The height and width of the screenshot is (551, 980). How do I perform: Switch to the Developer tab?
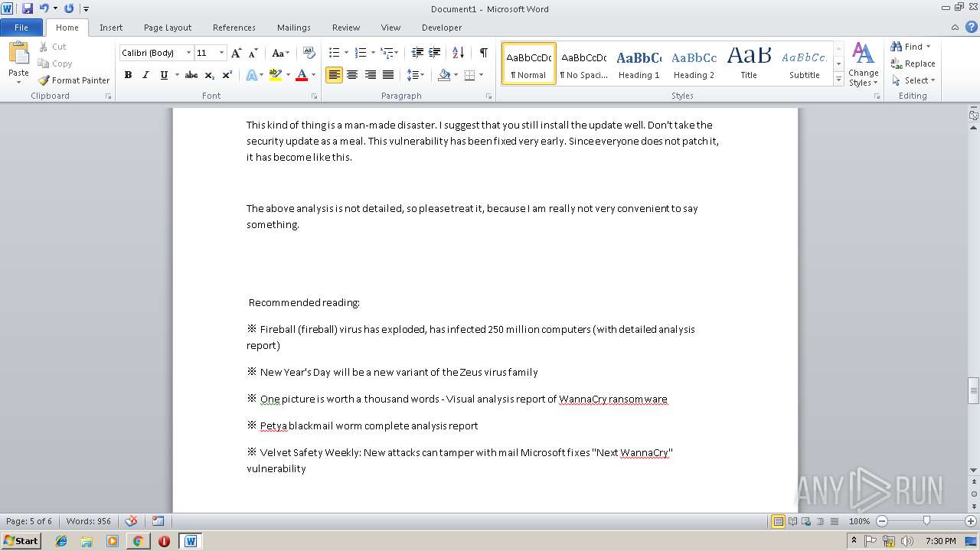click(x=442, y=28)
